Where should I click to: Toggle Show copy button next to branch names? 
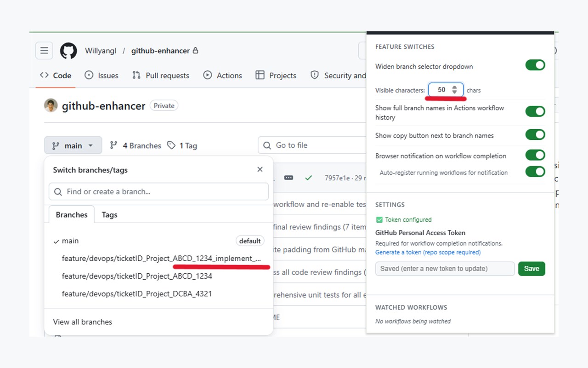pyautogui.click(x=535, y=135)
